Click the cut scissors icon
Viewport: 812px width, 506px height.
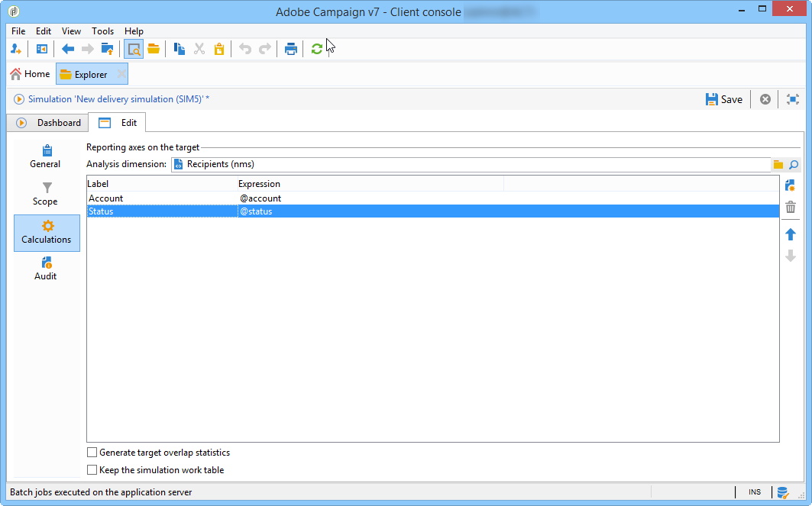[x=199, y=49]
